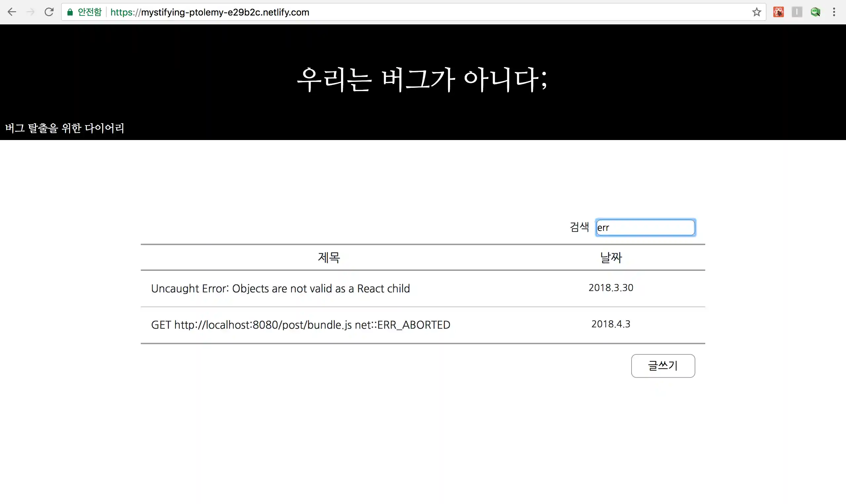Image resolution: width=846 pixels, height=504 pixels.
Task: Open the 2018.3.30 dated post
Action: click(x=611, y=288)
